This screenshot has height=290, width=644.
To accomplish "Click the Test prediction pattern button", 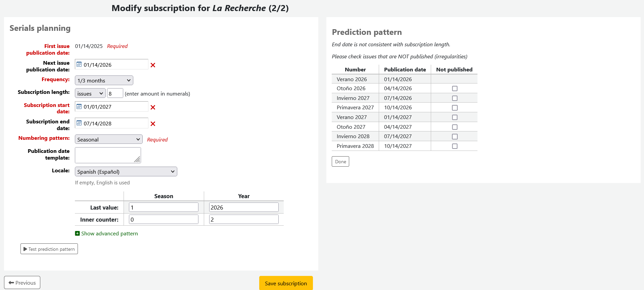I will tap(49, 249).
